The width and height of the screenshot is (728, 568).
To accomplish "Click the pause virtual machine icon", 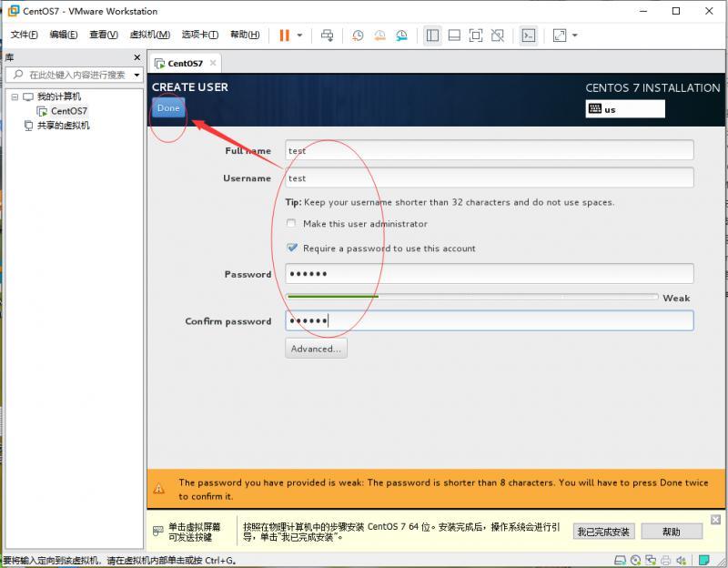I will [x=285, y=35].
